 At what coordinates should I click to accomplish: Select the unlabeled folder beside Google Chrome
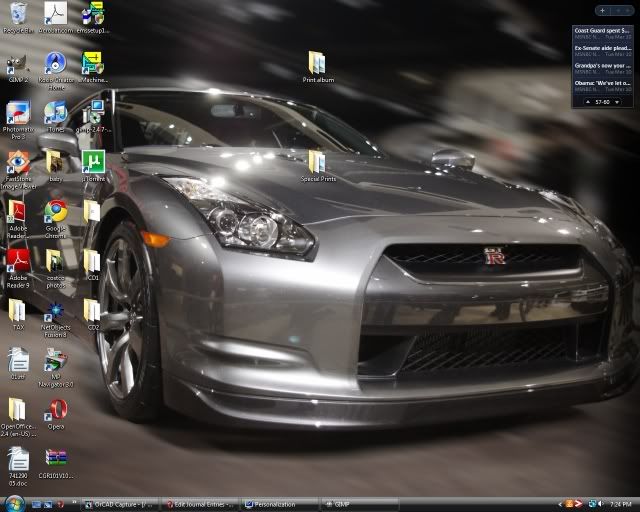coord(92,212)
